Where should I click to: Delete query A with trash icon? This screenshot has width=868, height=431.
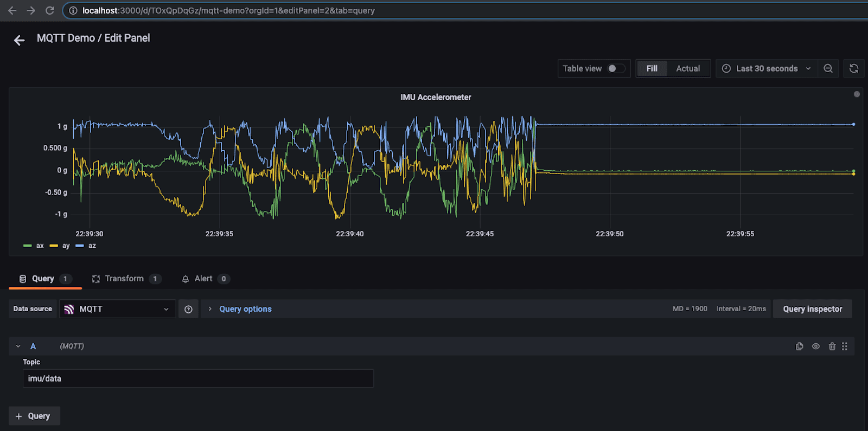(x=832, y=346)
